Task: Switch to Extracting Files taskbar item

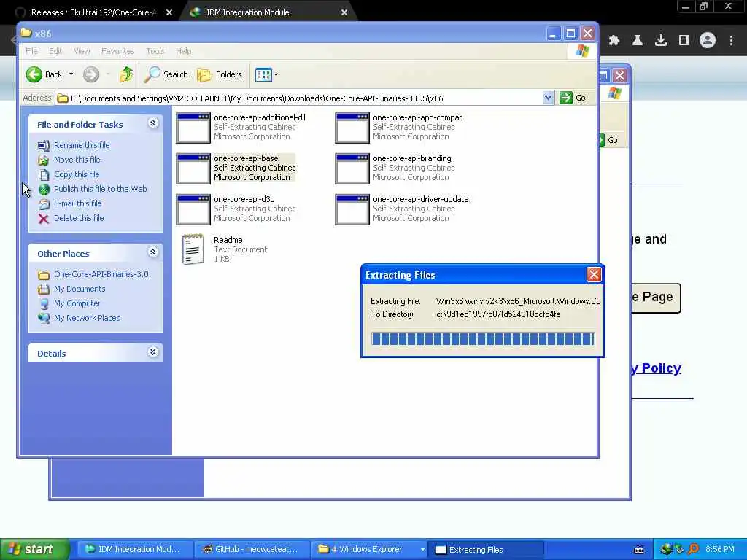Action: (x=485, y=550)
